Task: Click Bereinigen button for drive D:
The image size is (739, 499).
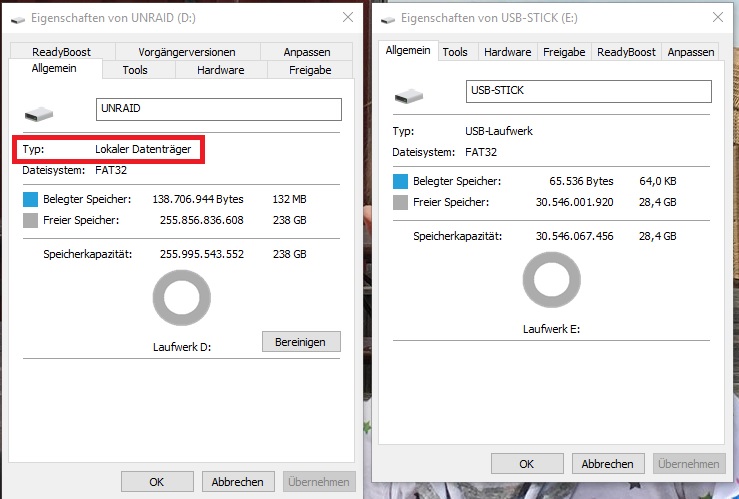Action: [x=301, y=342]
